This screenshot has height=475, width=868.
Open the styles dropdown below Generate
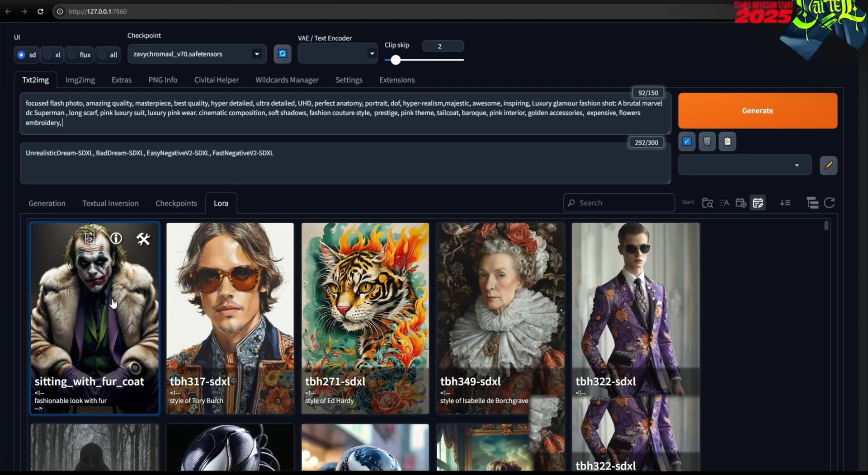[x=745, y=165]
